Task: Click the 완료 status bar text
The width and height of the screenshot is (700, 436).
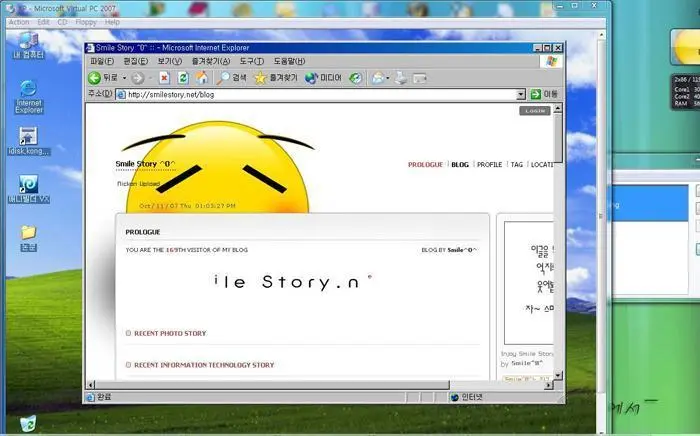Action: coord(104,397)
